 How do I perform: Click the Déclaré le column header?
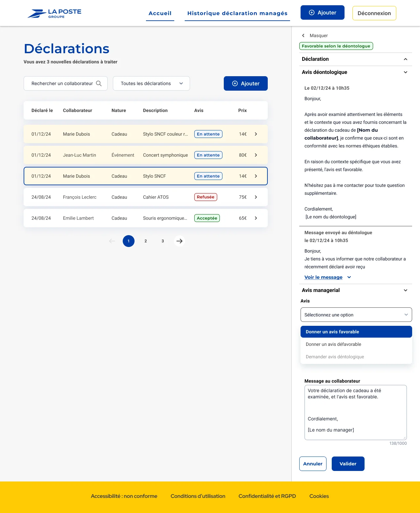tap(42, 110)
